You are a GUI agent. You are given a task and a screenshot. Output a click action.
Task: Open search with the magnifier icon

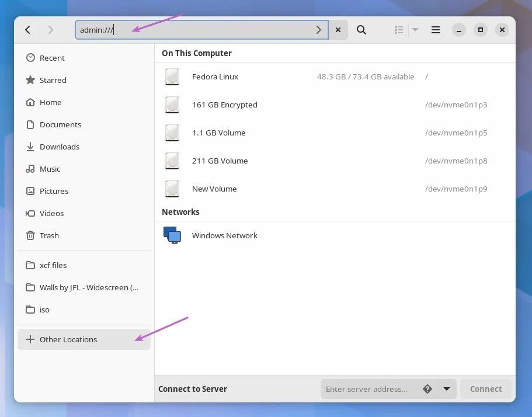(x=361, y=30)
